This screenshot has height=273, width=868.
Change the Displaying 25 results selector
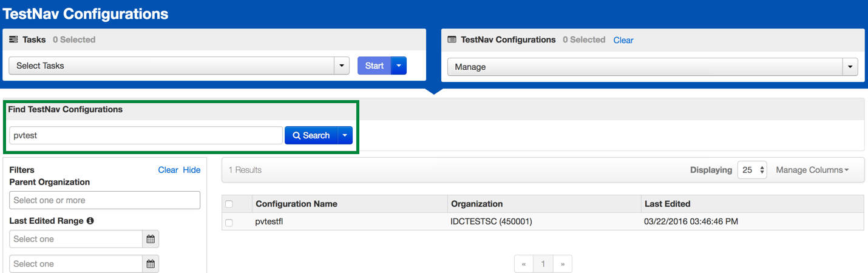click(x=752, y=170)
